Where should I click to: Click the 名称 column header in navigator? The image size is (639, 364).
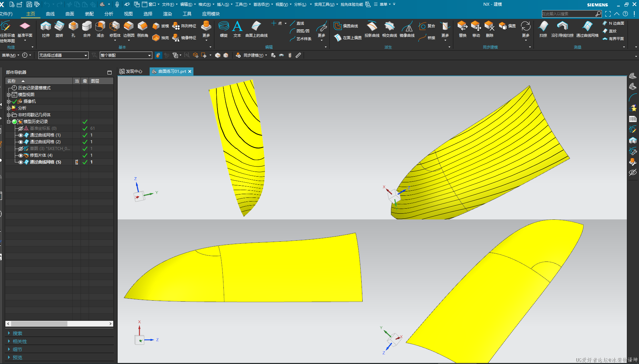pos(39,81)
